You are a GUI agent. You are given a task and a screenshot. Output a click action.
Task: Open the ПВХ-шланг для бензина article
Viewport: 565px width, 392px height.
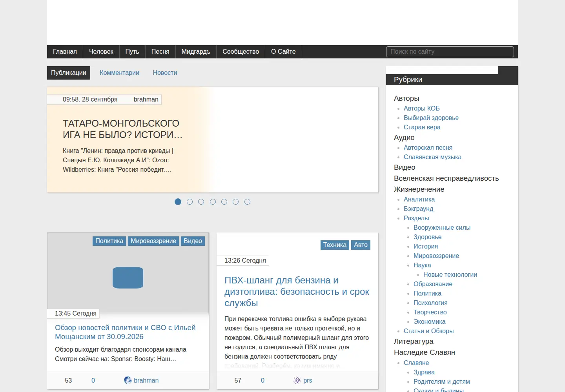[x=297, y=292]
